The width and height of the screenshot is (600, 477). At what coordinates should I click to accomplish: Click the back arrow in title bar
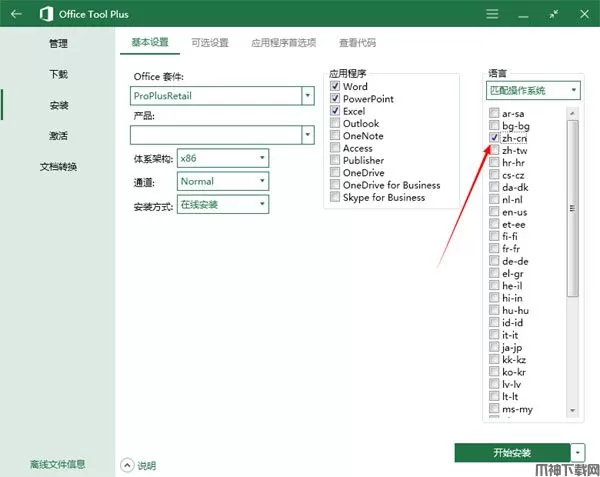[x=16, y=15]
